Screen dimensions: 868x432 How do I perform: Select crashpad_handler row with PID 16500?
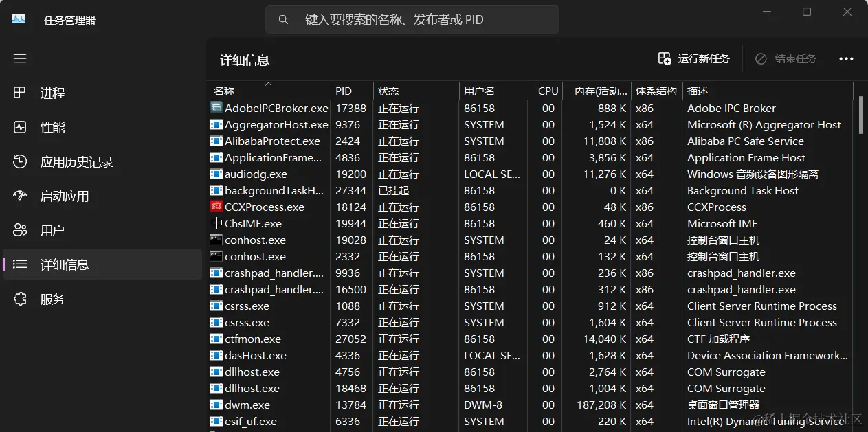[x=530, y=289]
